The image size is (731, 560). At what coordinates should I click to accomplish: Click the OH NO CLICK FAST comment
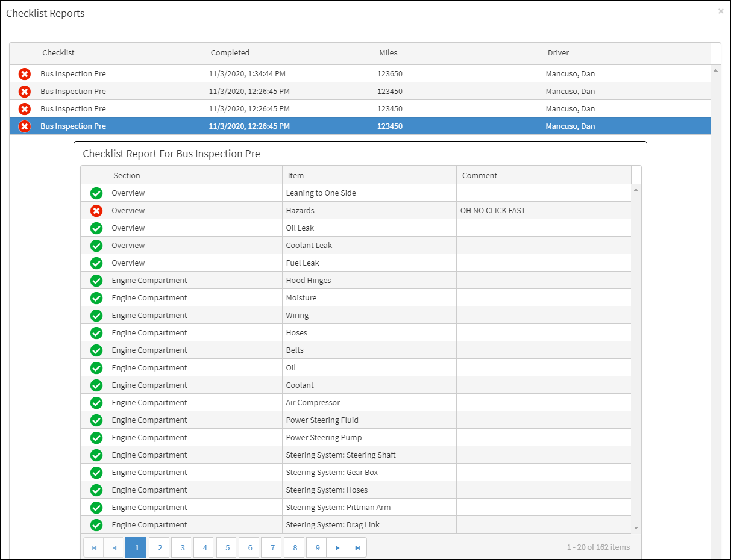(x=492, y=211)
